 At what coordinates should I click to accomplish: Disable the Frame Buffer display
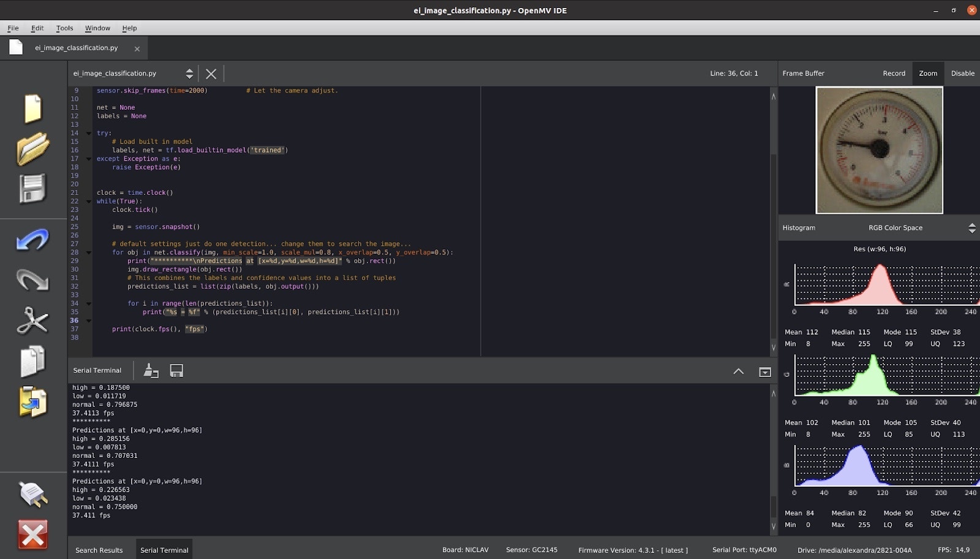[x=962, y=74]
